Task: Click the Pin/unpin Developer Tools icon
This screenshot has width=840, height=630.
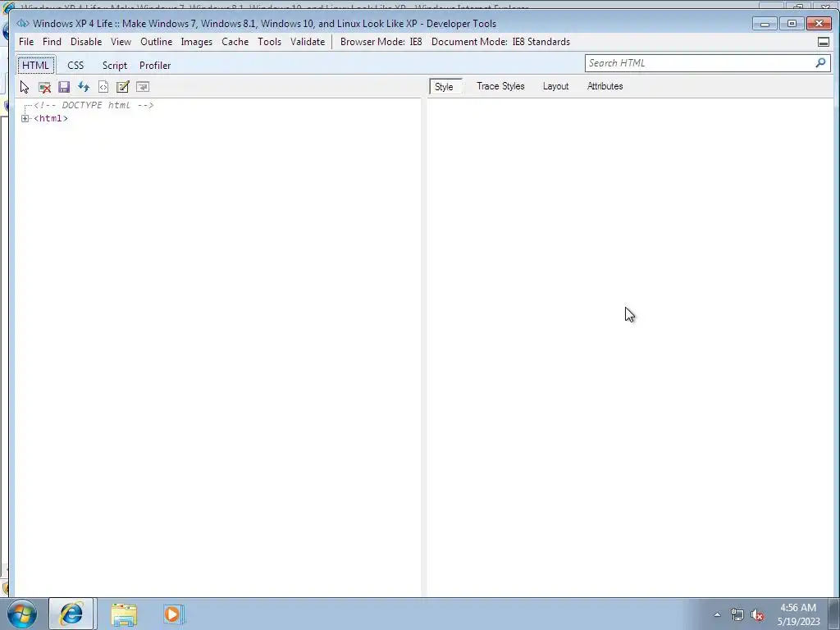Action: click(x=824, y=42)
